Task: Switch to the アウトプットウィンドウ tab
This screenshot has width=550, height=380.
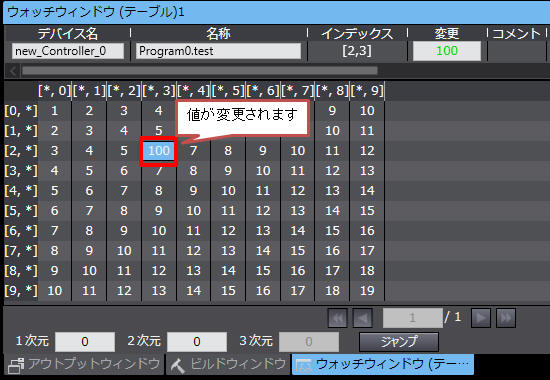Action: 85,364
